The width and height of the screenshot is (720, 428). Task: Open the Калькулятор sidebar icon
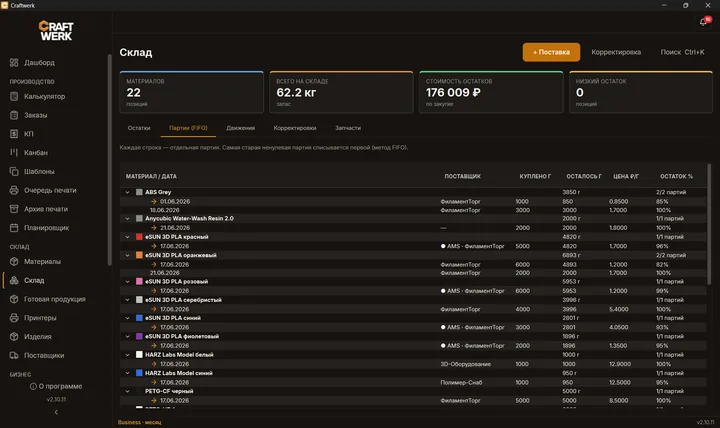click(x=14, y=96)
